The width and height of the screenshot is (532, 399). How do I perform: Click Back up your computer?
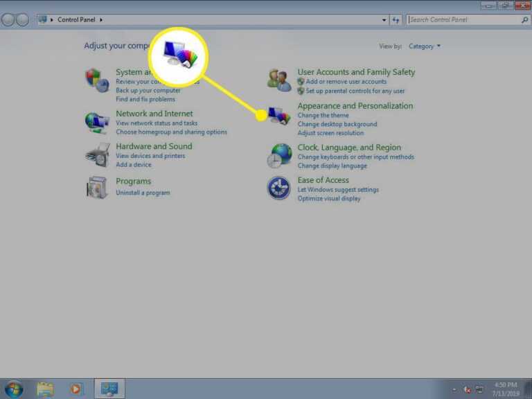(148, 91)
